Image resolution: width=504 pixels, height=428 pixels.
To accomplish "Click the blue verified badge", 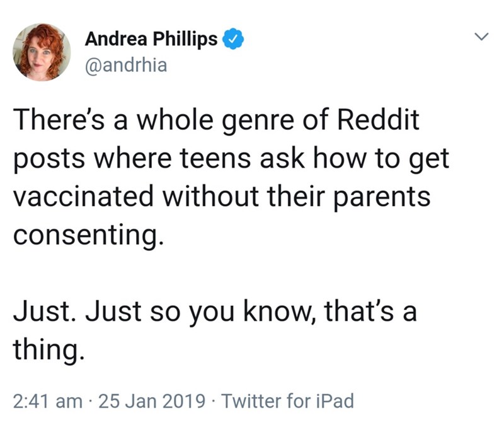I will pos(232,39).
